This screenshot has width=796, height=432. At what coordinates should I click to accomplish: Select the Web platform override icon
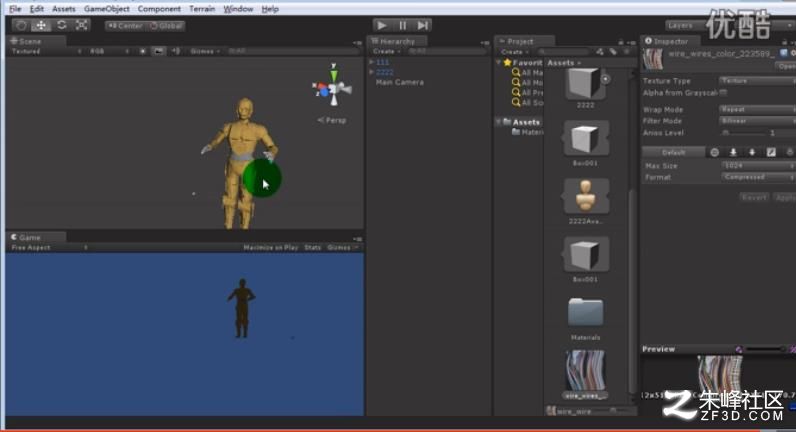pos(714,152)
